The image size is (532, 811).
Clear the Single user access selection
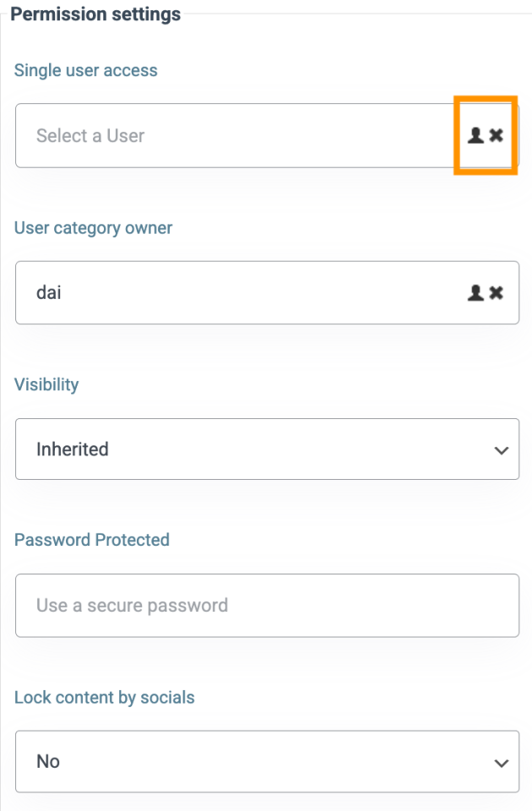click(497, 135)
